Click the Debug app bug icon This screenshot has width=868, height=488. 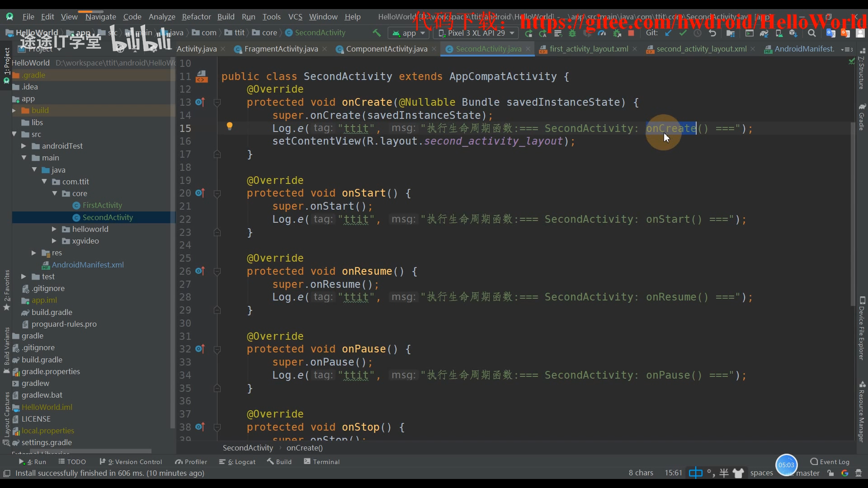572,33
